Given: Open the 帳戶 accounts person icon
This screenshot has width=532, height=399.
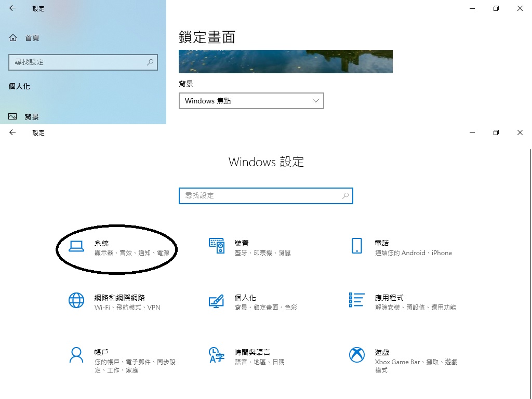Looking at the screenshot, I should 76,355.
